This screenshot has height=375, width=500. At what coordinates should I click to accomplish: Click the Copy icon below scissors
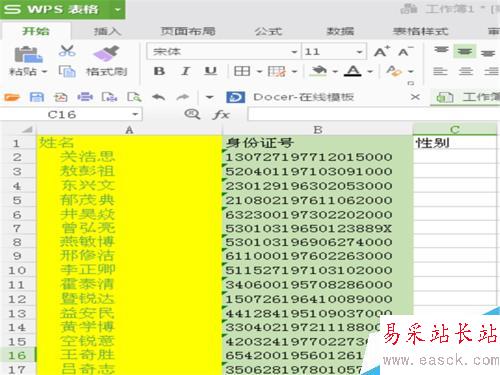[x=67, y=71]
